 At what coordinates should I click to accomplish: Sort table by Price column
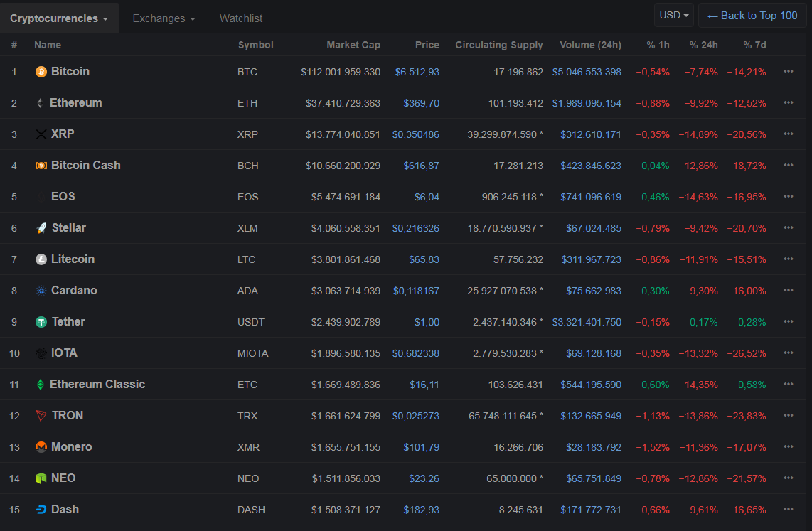(427, 45)
